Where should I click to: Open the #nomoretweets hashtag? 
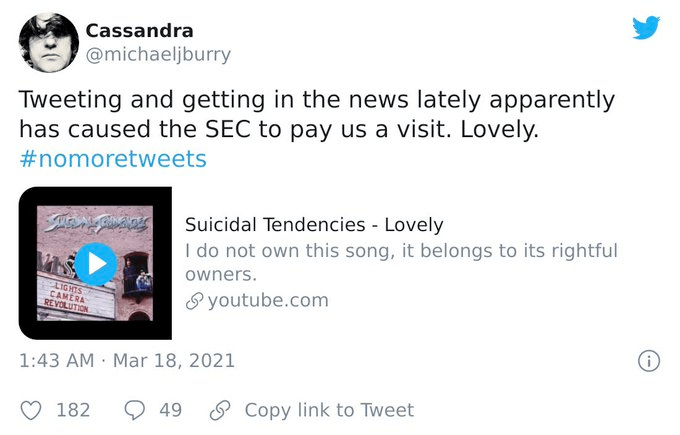click(x=113, y=159)
